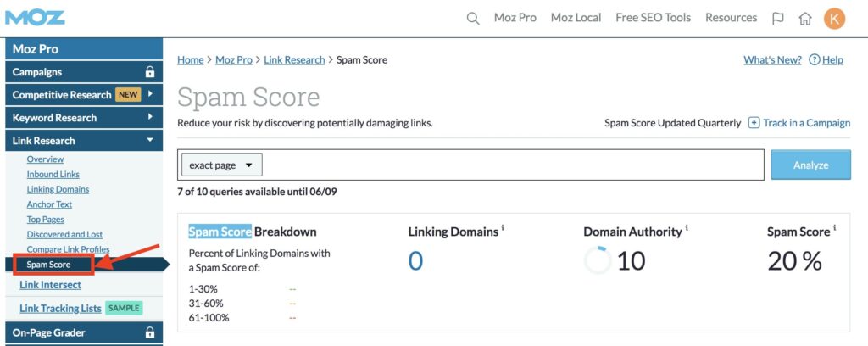This screenshot has width=868, height=346.
Task: Open the Overview link
Action: coord(46,159)
